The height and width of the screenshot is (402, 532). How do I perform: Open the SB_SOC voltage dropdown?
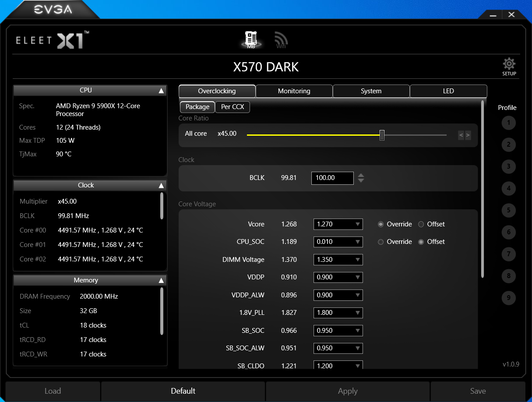[x=338, y=331]
